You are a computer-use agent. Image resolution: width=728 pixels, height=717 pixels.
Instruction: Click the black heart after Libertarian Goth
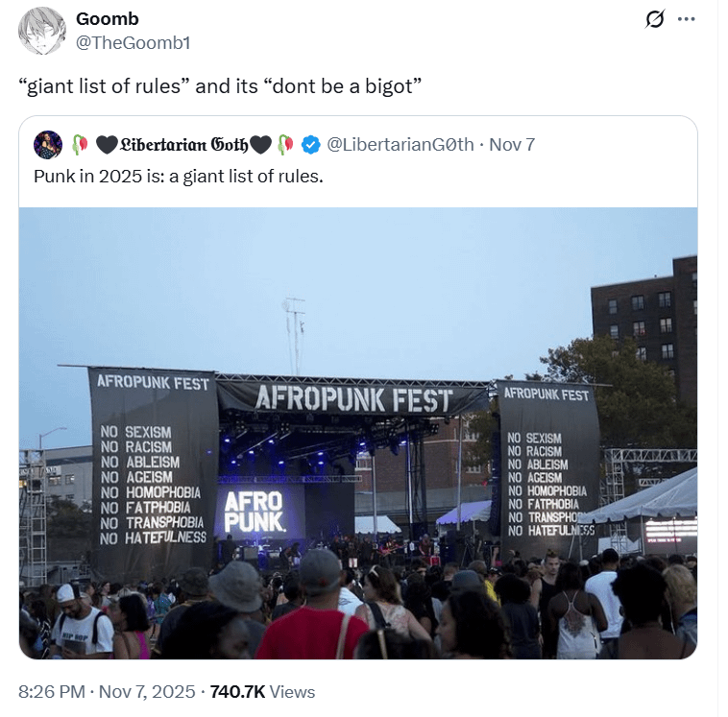pyautogui.click(x=260, y=145)
